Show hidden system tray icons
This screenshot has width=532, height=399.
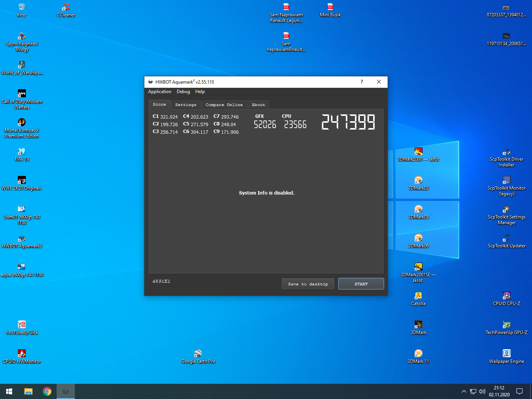pyautogui.click(x=464, y=391)
